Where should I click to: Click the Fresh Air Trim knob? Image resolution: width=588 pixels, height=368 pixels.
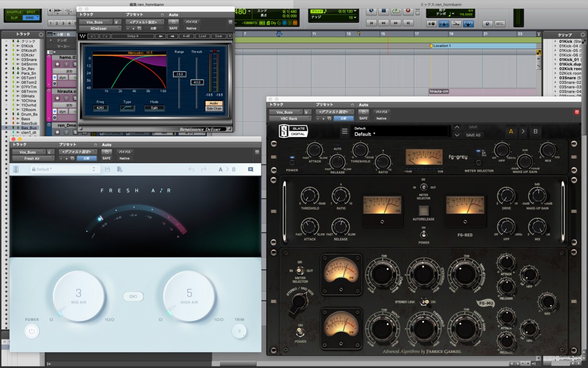pos(239,331)
